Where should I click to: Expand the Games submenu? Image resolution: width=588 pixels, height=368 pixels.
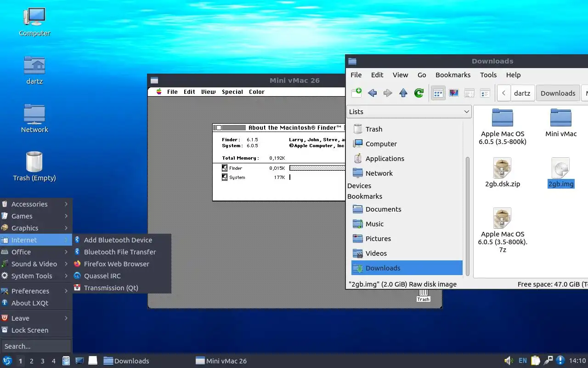pyautogui.click(x=36, y=216)
